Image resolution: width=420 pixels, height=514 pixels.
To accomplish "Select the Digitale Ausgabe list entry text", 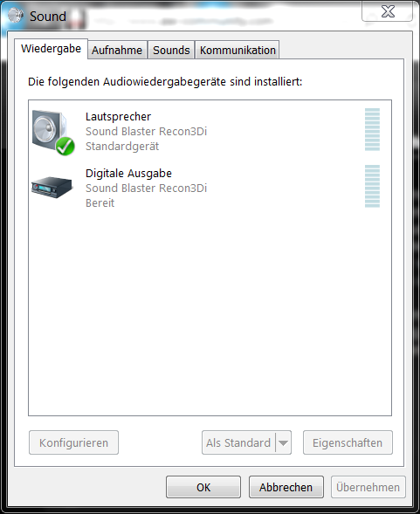I will click(128, 174).
